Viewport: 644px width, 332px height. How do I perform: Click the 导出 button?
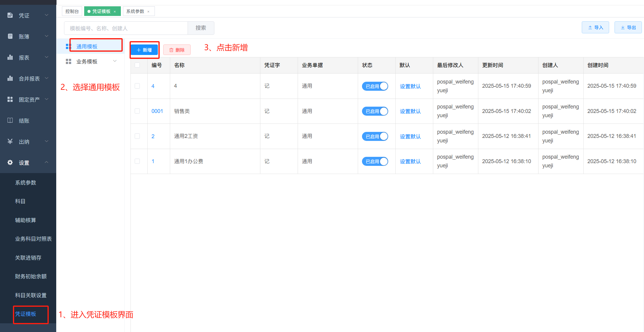pos(628,27)
